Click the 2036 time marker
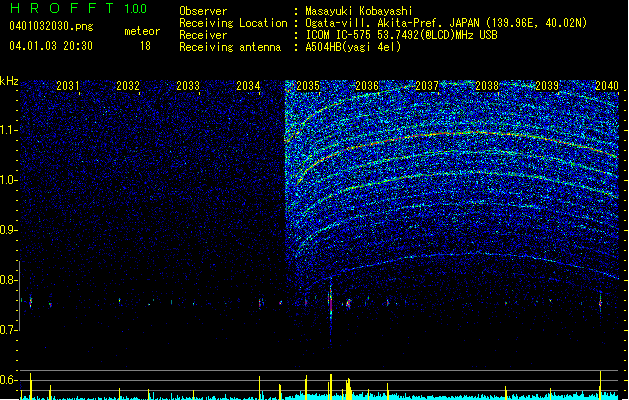Image resolution: width=629 pixels, height=400 pixels. tap(367, 86)
